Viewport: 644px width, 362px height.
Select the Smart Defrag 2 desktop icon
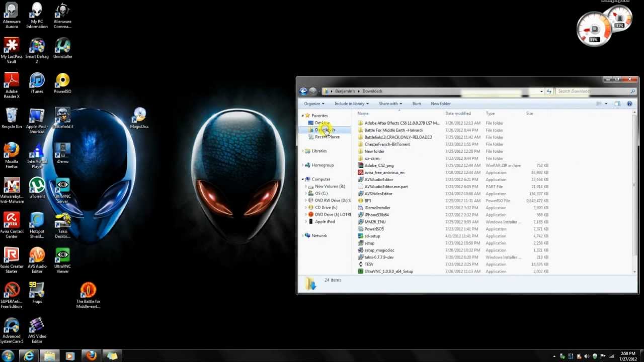(37, 51)
